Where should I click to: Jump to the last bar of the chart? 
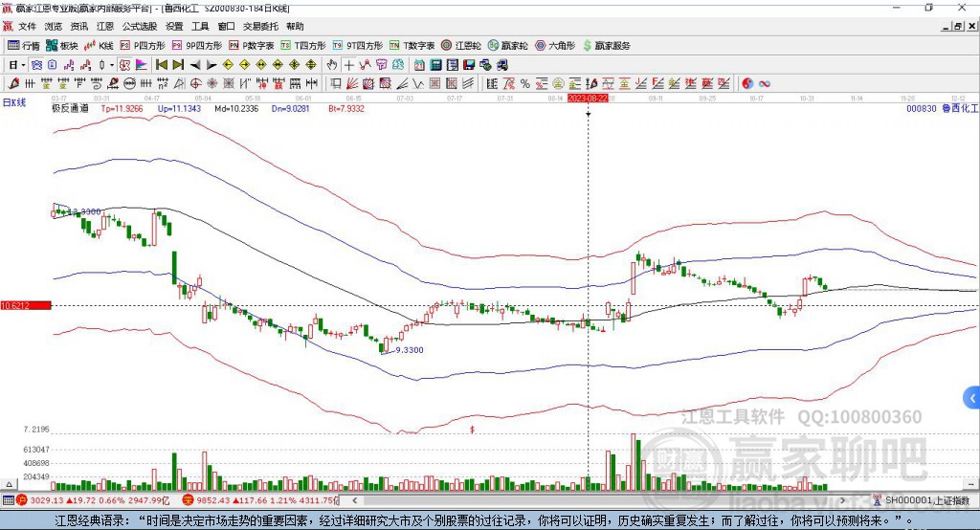pyautogui.click(x=178, y=65)
